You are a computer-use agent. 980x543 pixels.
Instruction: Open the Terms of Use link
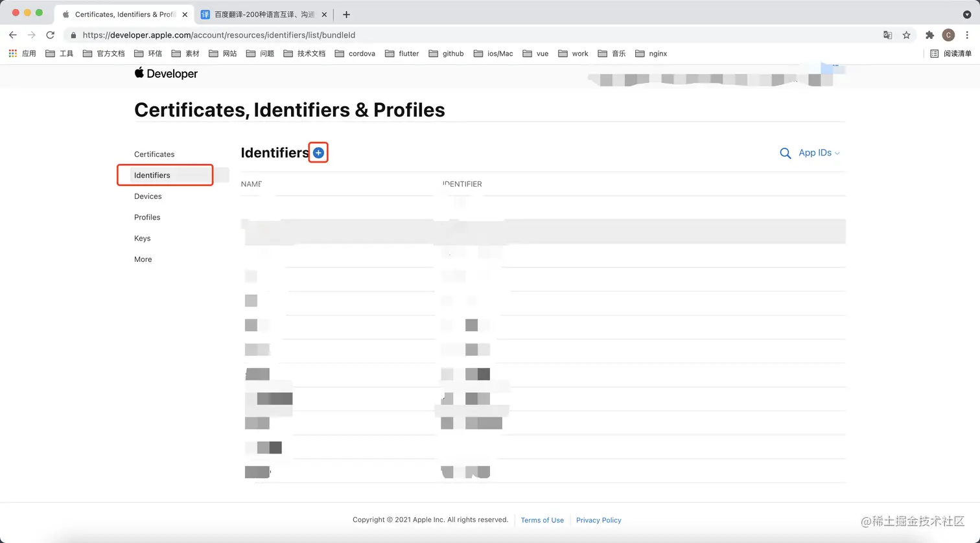pyautogui.click(x=542, y=520)
